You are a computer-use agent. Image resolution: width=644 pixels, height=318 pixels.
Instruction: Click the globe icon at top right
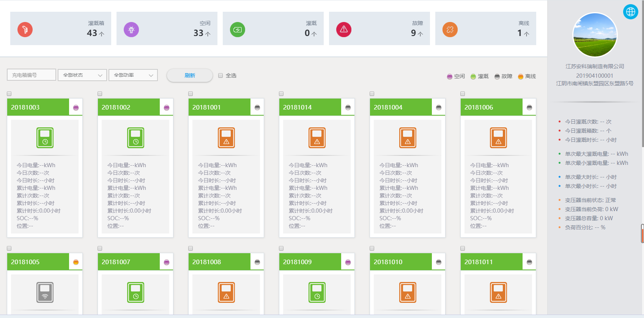pos(630,12)
